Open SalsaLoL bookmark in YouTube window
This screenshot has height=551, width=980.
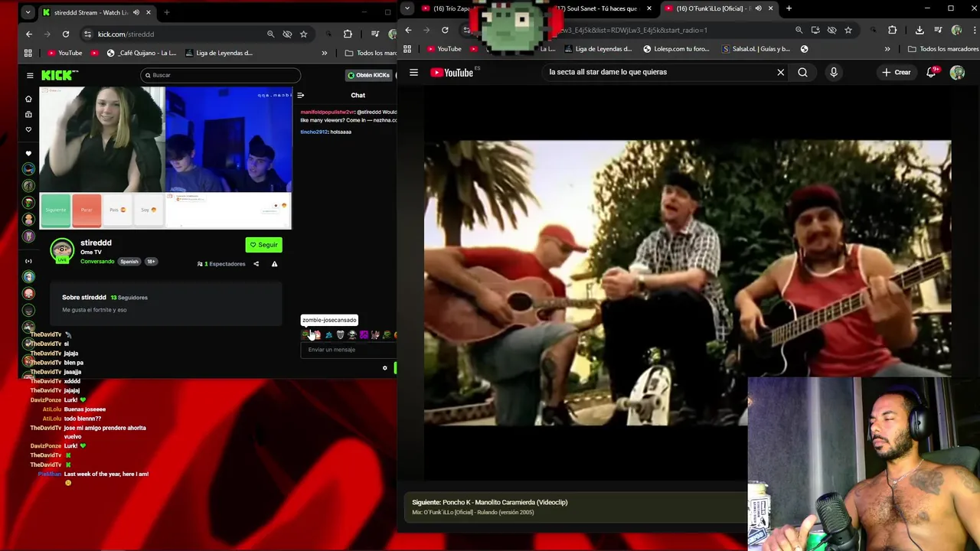[x=755, y=49]
